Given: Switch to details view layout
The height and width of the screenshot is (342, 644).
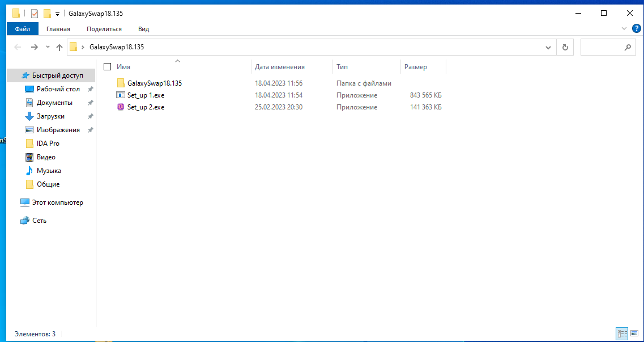Looking at the screenshot, I should pyautogui.click(x=622, y=334).
